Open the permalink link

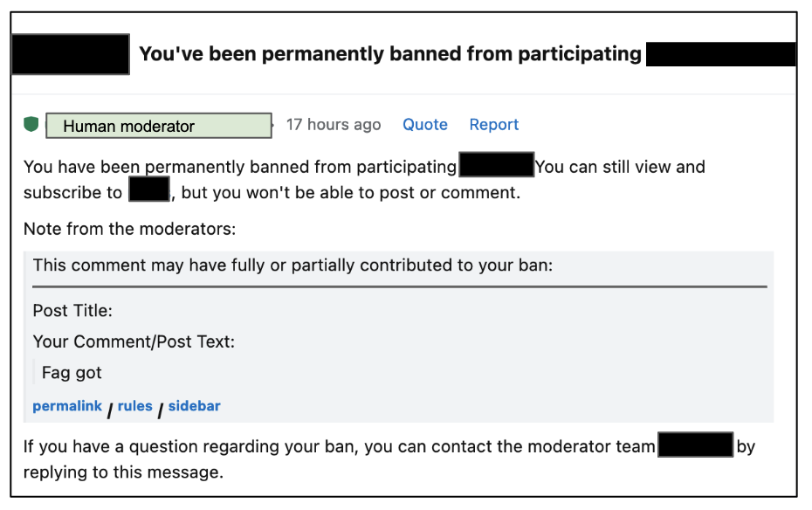click(67, 406)
